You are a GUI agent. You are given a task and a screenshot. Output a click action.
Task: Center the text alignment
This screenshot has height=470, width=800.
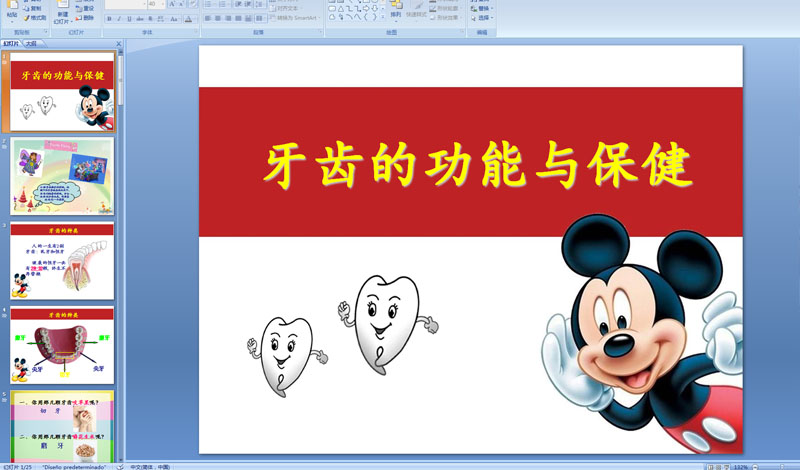pyautogui.click(x=218, y=18)
